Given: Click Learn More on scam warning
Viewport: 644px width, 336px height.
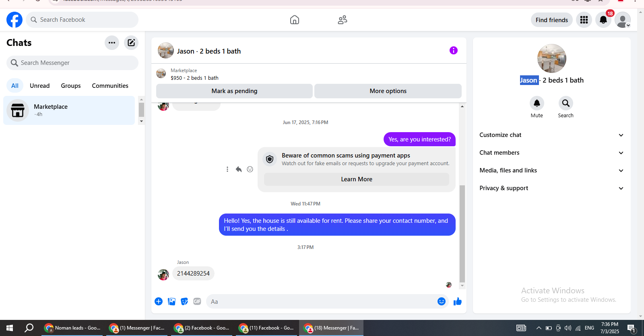Looking at the screenshot, I should 357,179.
